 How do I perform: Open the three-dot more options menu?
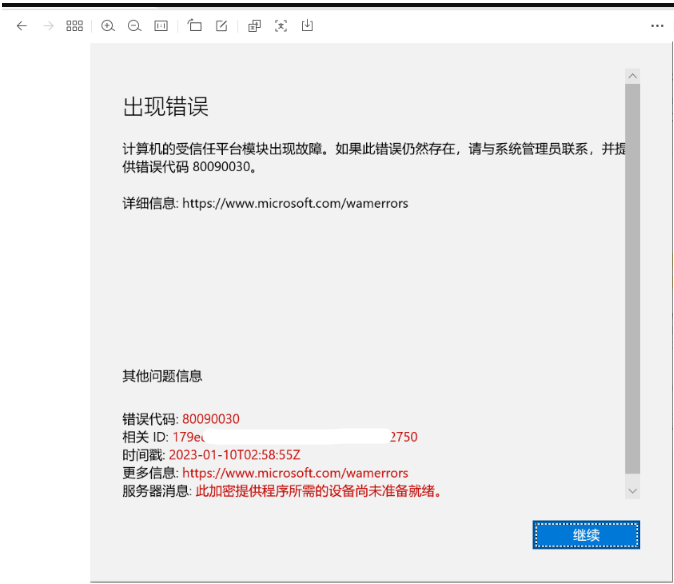coord(657,26)
